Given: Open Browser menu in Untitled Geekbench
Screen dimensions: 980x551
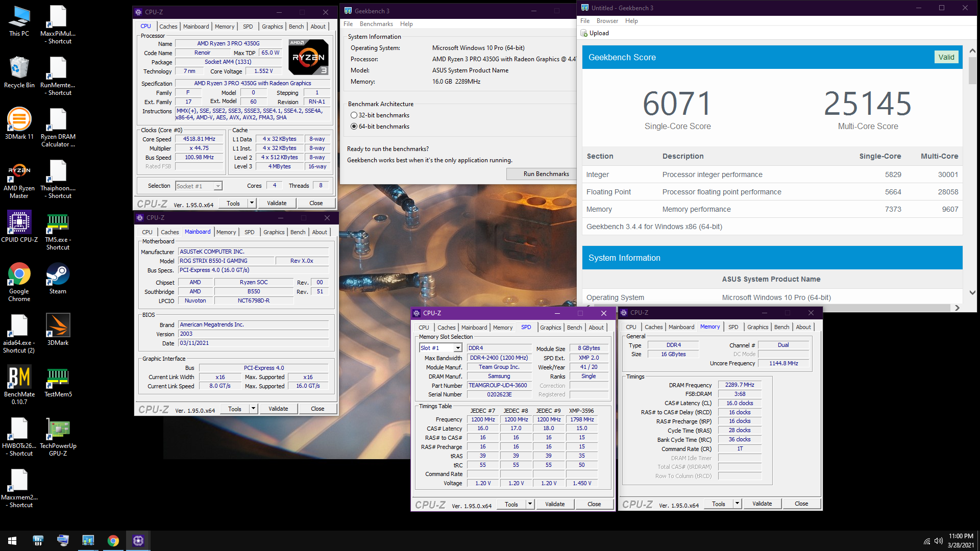Looking at the screenshot, I should point(607,21).
